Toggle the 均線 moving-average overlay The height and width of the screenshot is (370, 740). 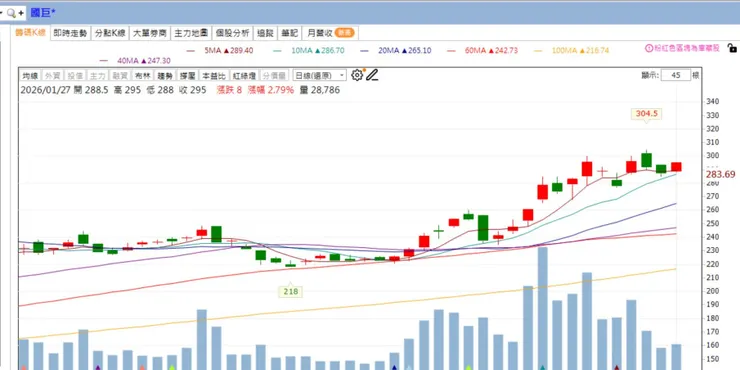[30, 76]
